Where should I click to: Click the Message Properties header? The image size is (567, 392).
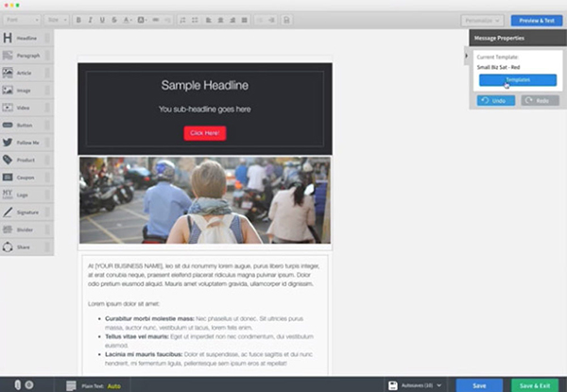pos(518,38)
